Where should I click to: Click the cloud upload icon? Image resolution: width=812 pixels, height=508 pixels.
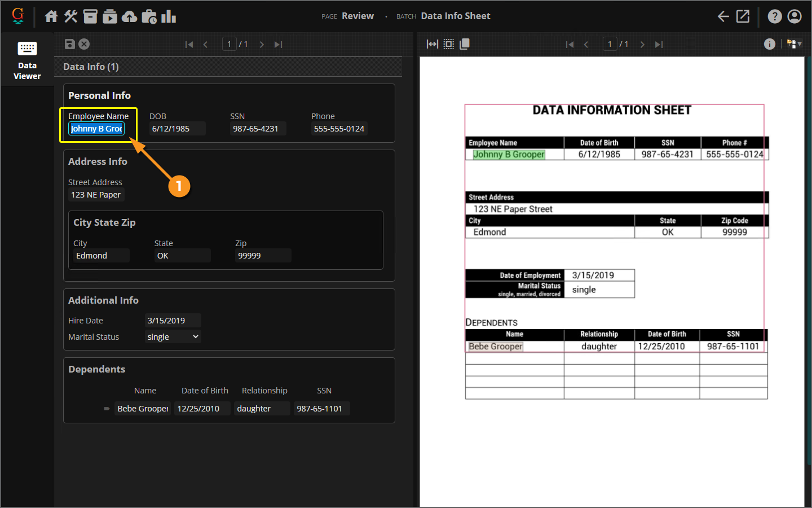point(129,16)
